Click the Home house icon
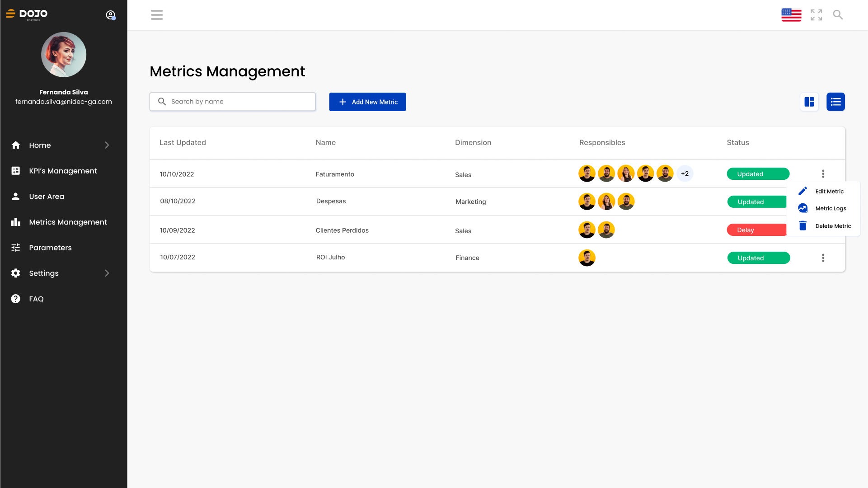The width and height of the screenshot is (868, 488). point(16,145)
